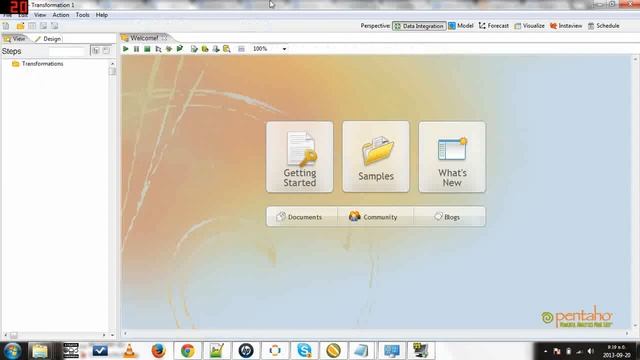Generate SQL for the transformation

[216, 49]
